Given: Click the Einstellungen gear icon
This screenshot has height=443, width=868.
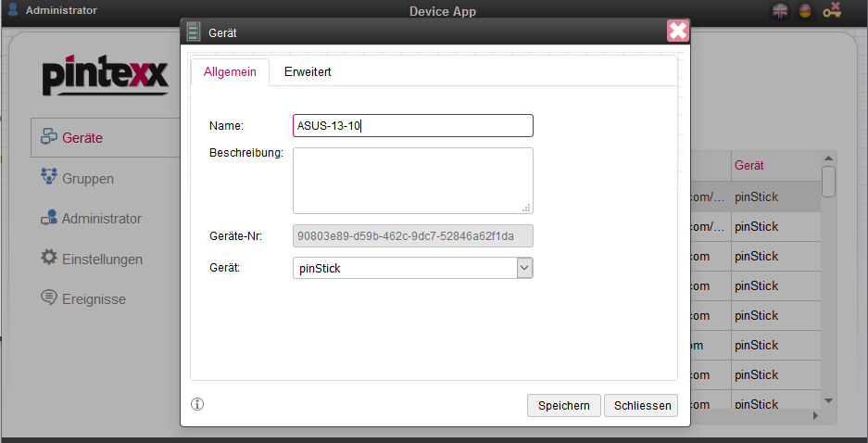Looking at the screenshot, I should tap(49, 258).
